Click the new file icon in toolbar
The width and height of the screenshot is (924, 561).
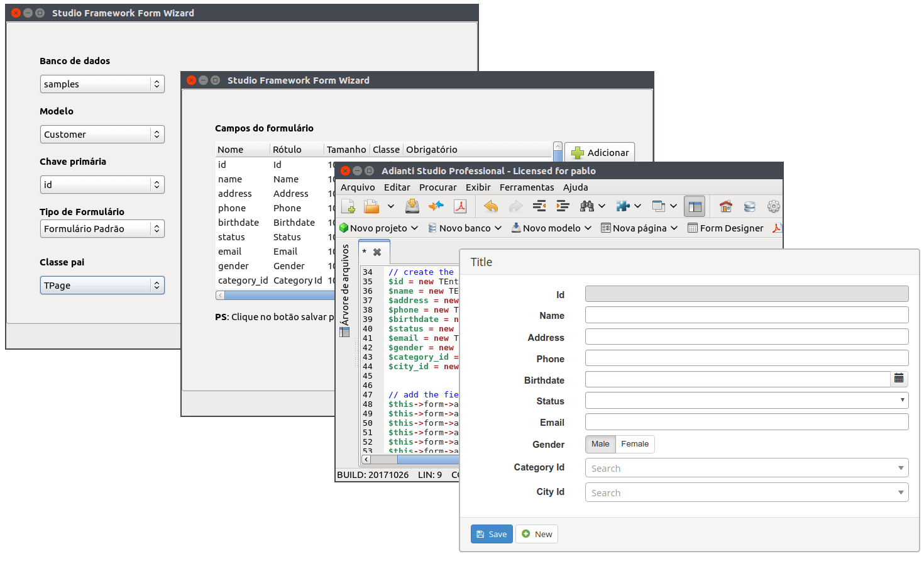pyautogui.click(x=348, y=206)
